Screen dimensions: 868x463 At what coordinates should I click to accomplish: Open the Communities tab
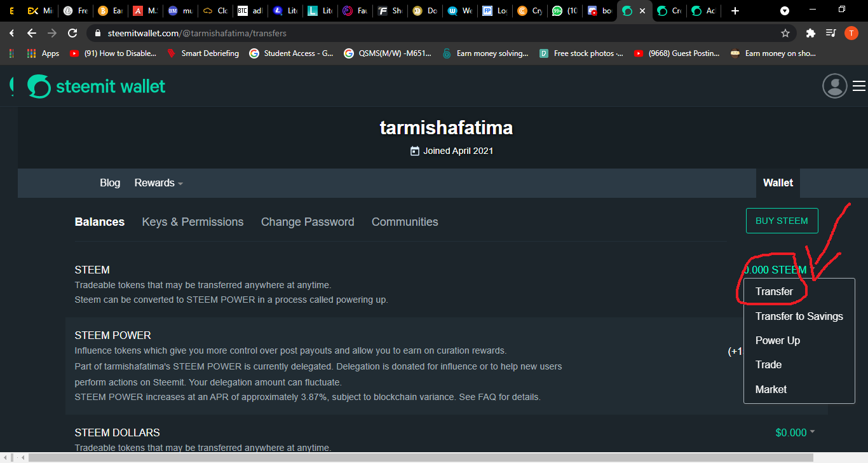405,222
